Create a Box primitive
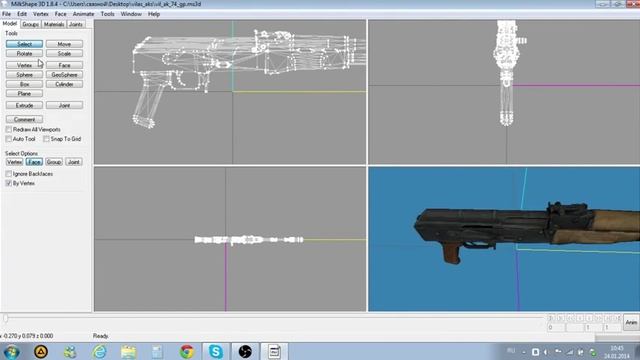This screenshot has height=360, width=640. (x=24, y=84)
